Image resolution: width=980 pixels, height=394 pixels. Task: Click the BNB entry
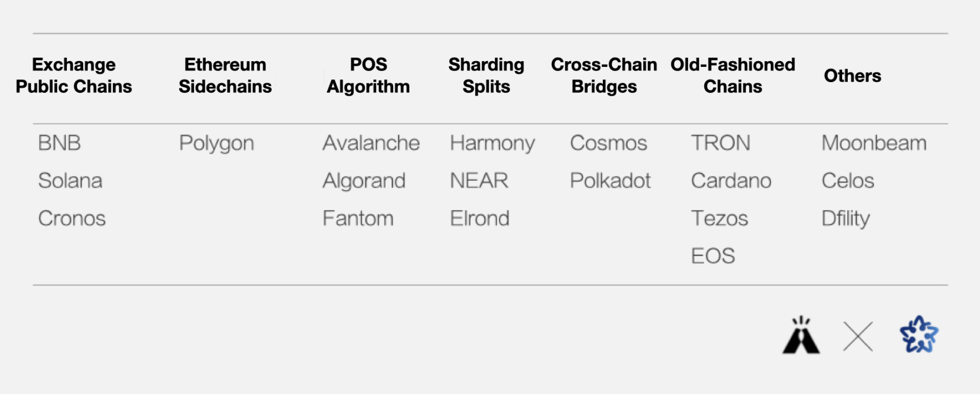(60, 143)
